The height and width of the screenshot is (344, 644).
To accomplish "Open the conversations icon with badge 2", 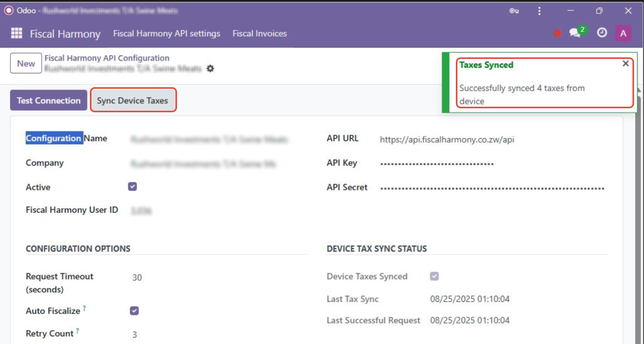I will click(x=578, y=32).
